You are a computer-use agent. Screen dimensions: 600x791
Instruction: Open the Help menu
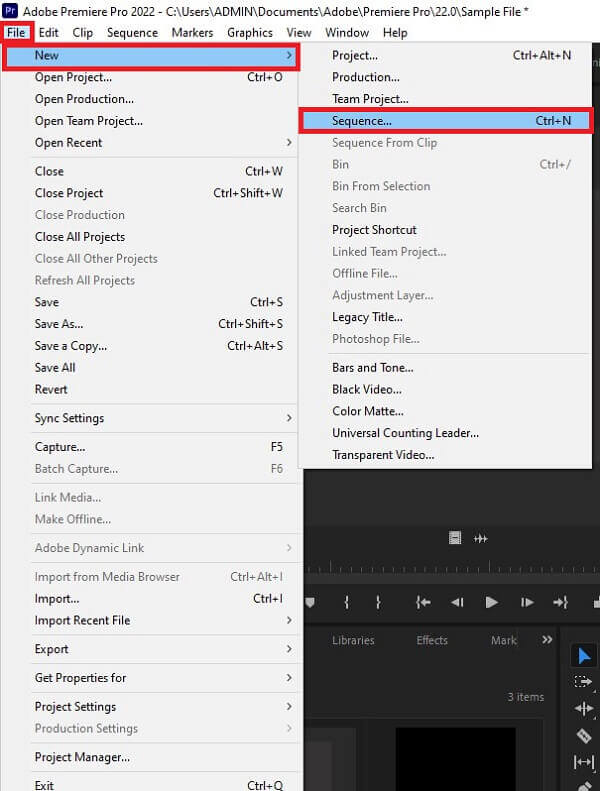[395, 33]
